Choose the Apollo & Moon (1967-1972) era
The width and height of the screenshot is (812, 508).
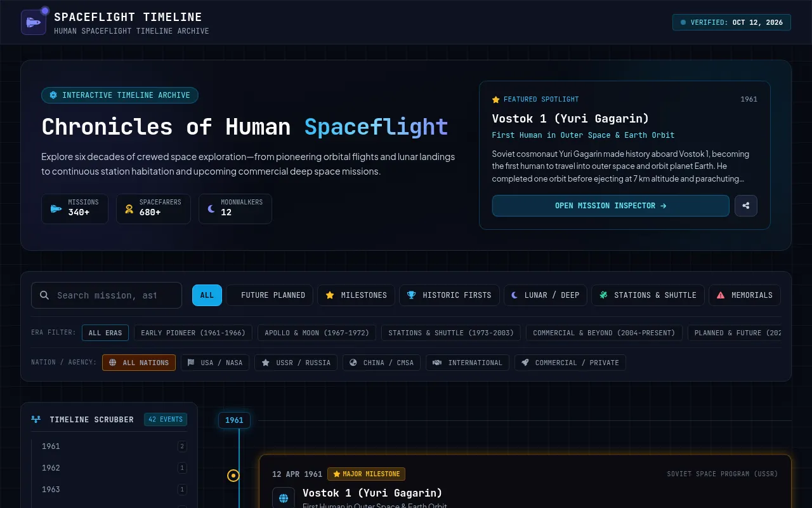point(317,333)
